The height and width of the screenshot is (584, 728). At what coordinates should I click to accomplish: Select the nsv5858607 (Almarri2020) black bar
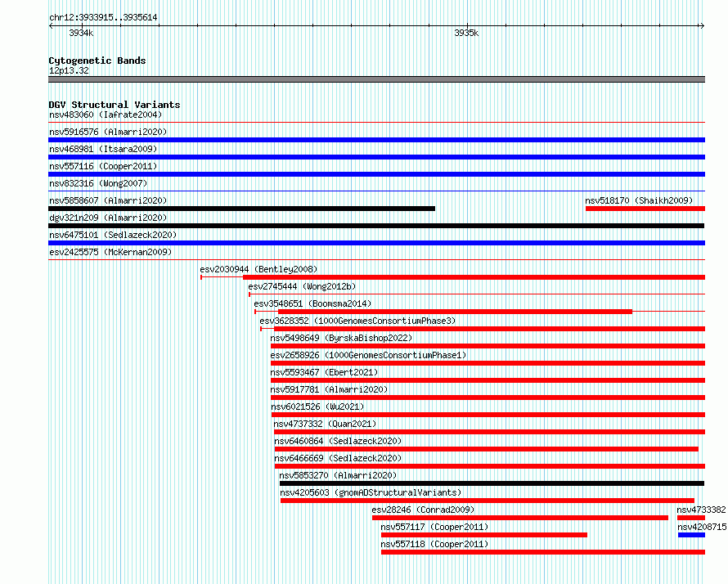pos(241,209)
